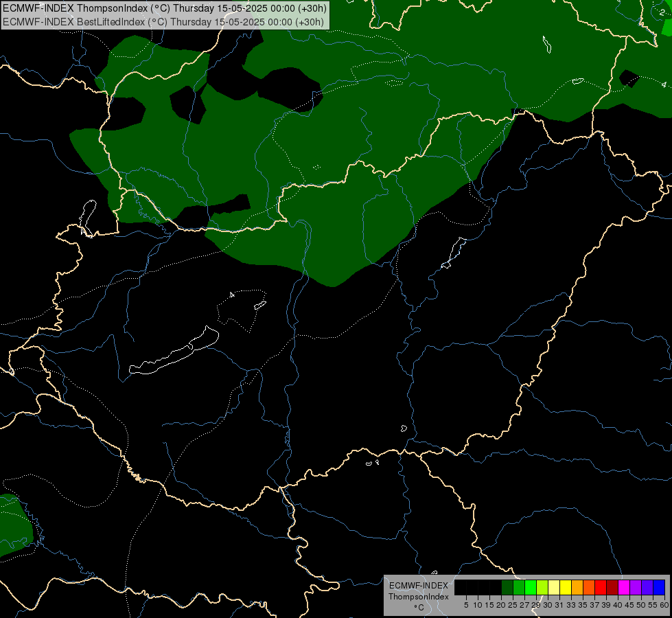Select the pale yellow 30–31 legend swatch

pos(554,587)
